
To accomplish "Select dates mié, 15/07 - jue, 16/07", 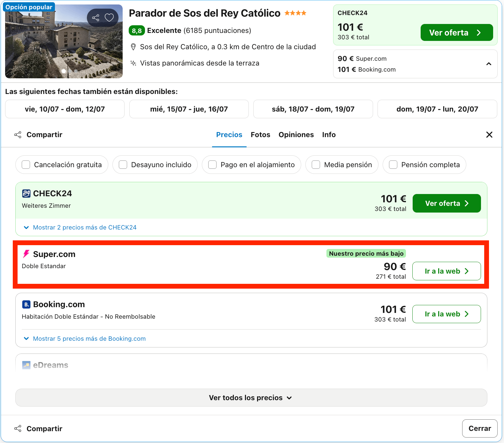I will 189,109.
